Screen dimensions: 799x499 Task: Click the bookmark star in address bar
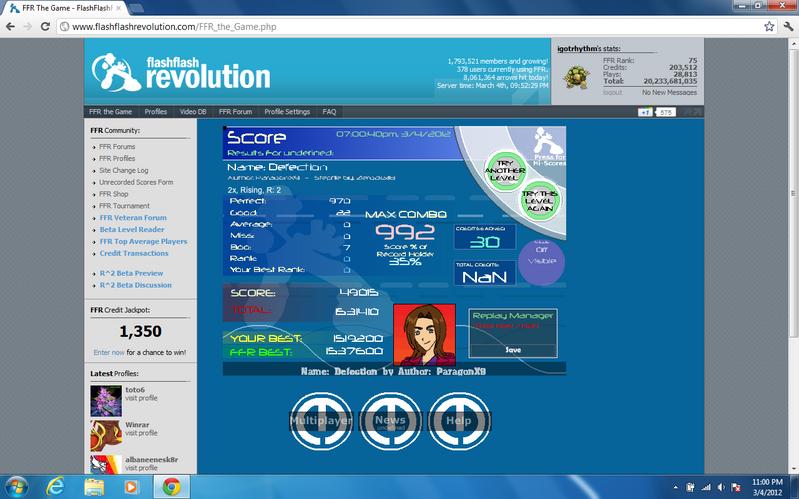point(769,27)
